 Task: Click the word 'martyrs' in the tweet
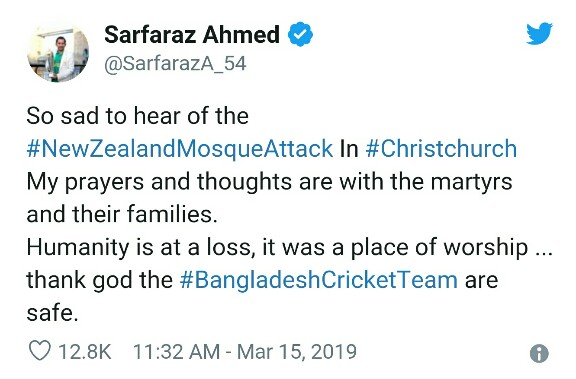coord(471,182)
